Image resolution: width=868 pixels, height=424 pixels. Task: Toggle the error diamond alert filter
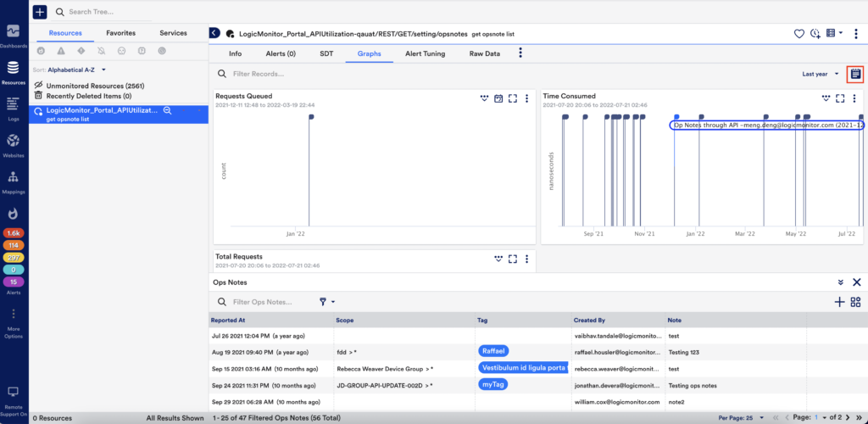coord(81,50)
